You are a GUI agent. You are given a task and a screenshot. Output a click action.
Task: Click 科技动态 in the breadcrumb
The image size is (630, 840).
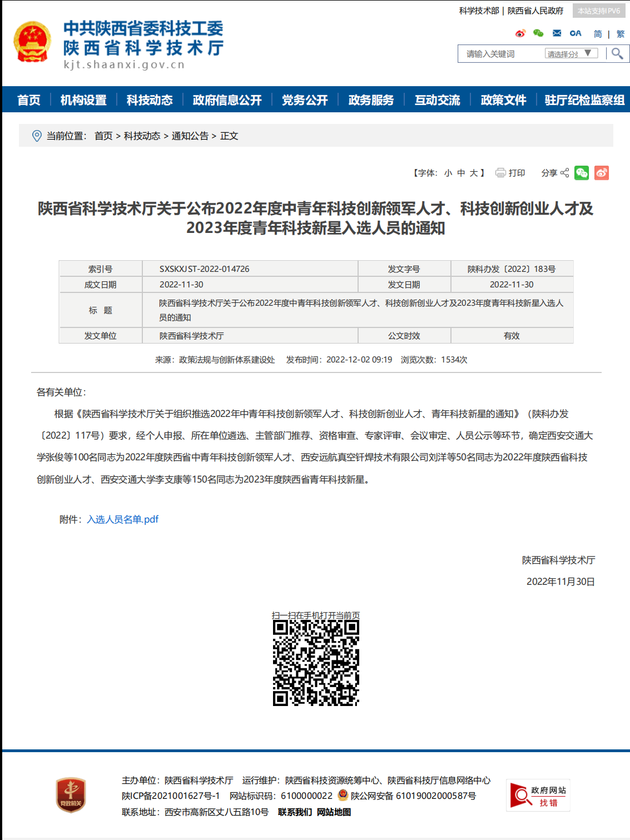tap(142, 136)
